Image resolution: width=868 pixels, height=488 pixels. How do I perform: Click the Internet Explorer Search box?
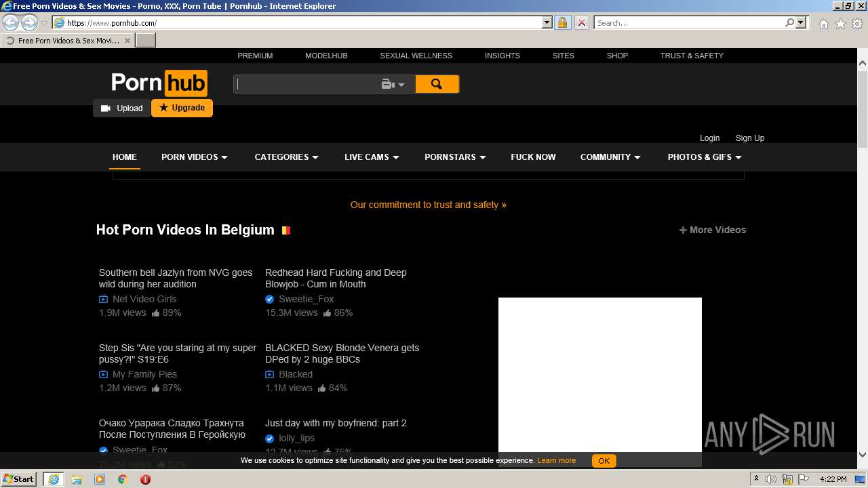point(689,22)
